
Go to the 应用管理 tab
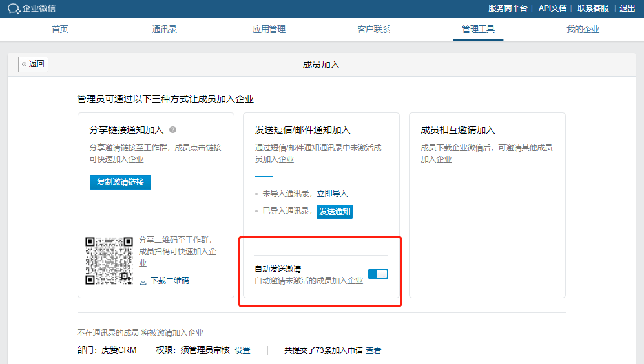click(269, 29)
